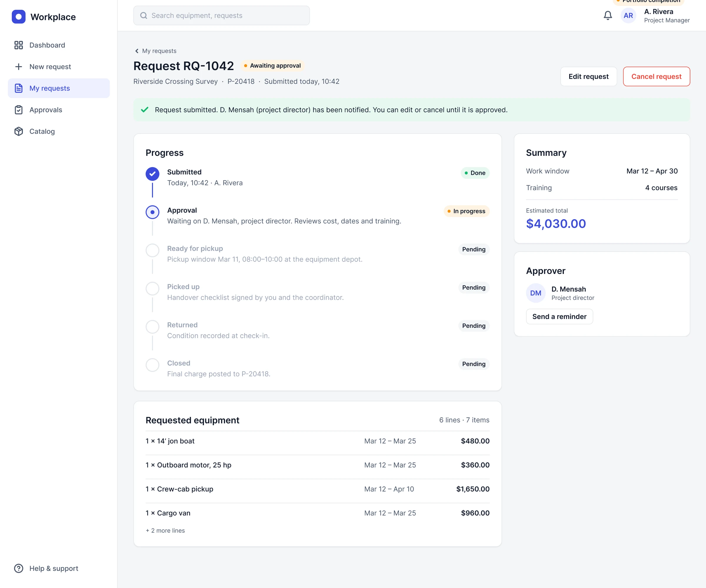The height and width of the screenshot is (588, 706).
Task: Click the green checkmark in success banner
Action: tap(144, 110)
